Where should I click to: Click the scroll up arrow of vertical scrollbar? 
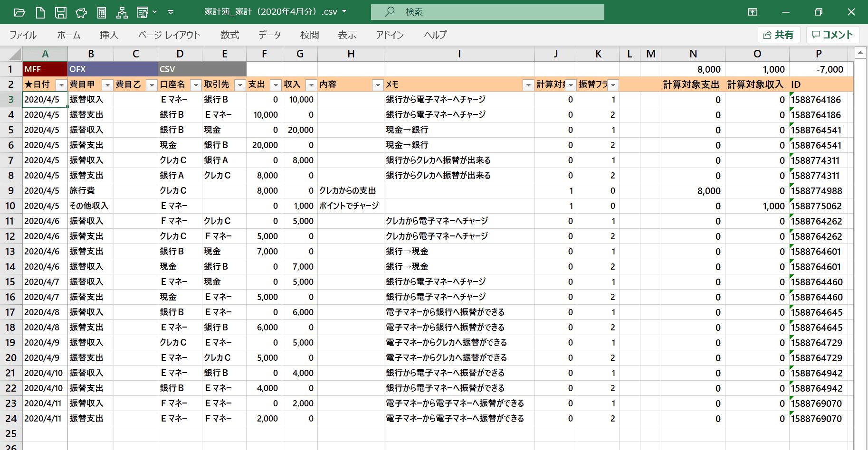coord(861,52)
